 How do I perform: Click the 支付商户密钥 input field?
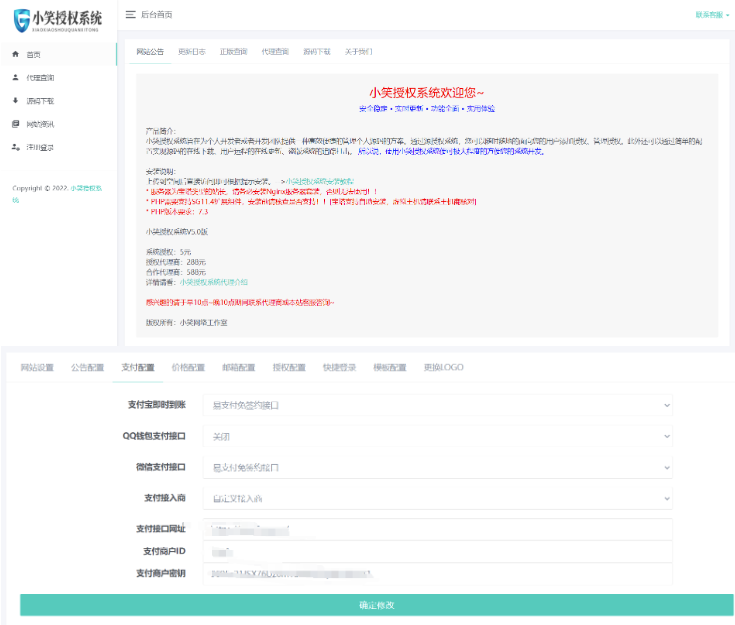[438, 573]
